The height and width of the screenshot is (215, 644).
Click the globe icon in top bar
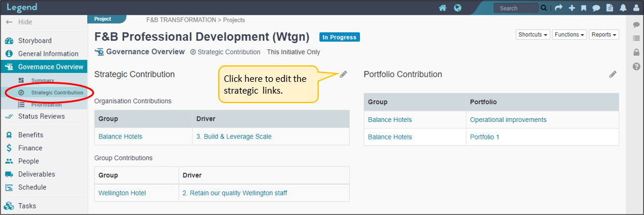(x=457, y=8)
